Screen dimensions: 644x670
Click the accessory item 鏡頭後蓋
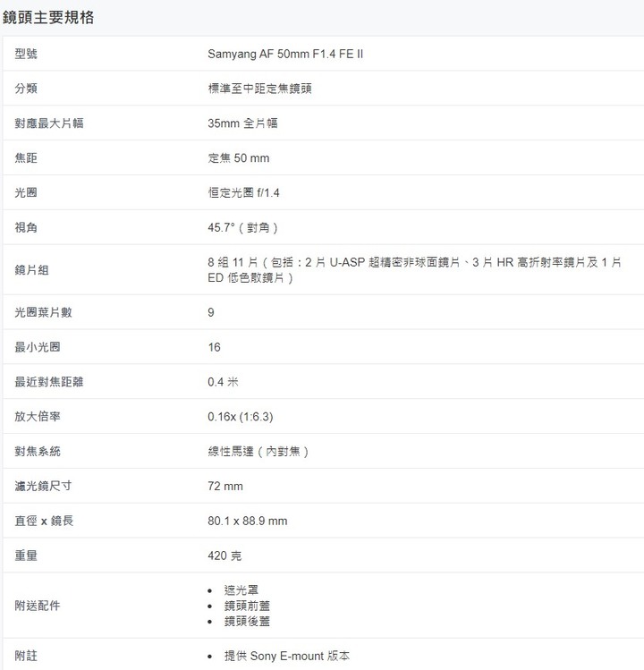tap(247, 621)
